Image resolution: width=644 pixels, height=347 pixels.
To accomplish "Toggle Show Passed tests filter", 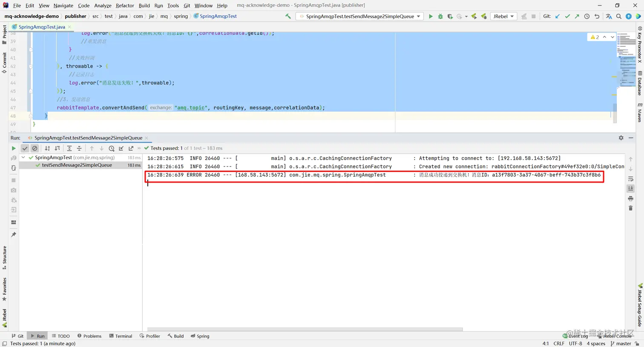I will (x=25, y=148).
